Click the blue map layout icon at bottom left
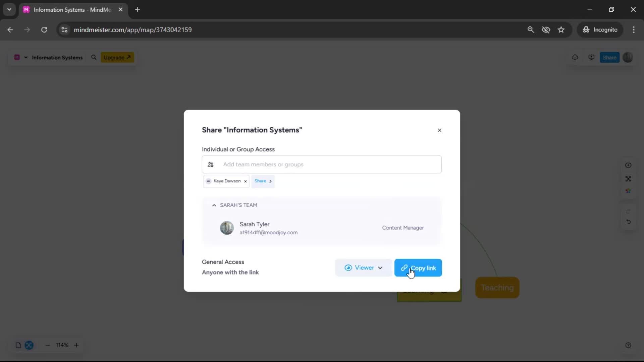 click(x=29, y=345)
